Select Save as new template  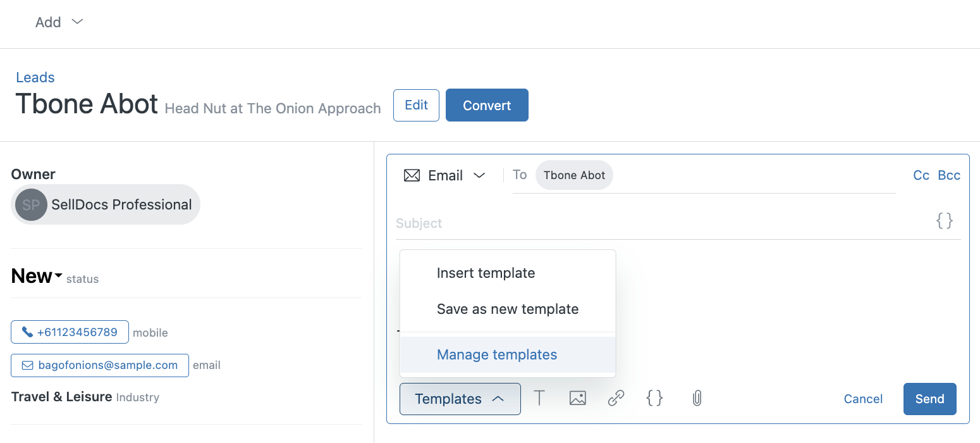coord(508,309)
